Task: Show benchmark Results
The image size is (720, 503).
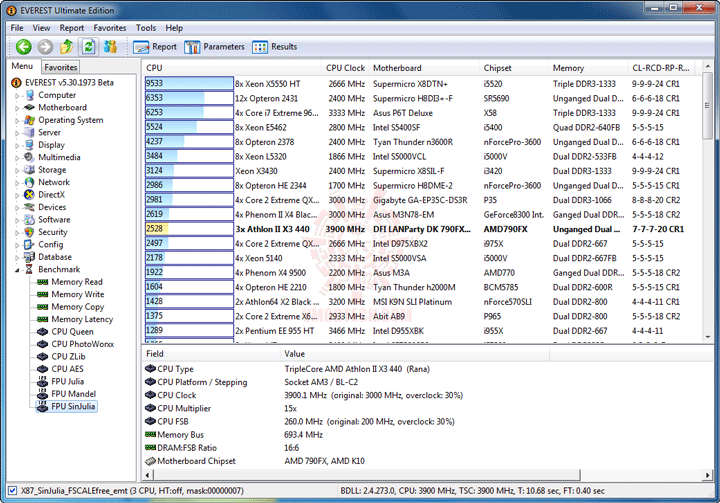Action: (x=275, y=47)
